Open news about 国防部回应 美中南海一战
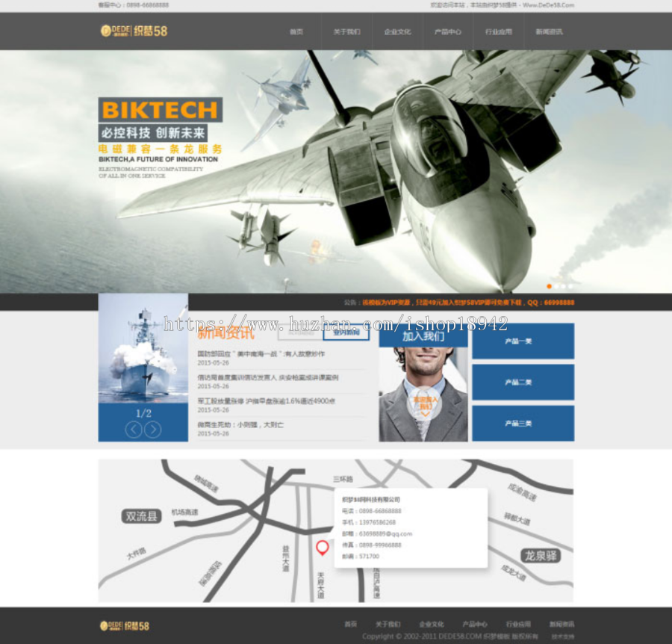Screen dimensions: 672x644 click(261, 353)
